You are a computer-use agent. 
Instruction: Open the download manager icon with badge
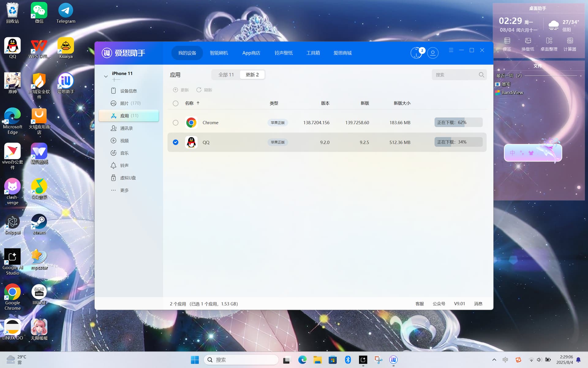pyautogui.click(x=416, y=53)
